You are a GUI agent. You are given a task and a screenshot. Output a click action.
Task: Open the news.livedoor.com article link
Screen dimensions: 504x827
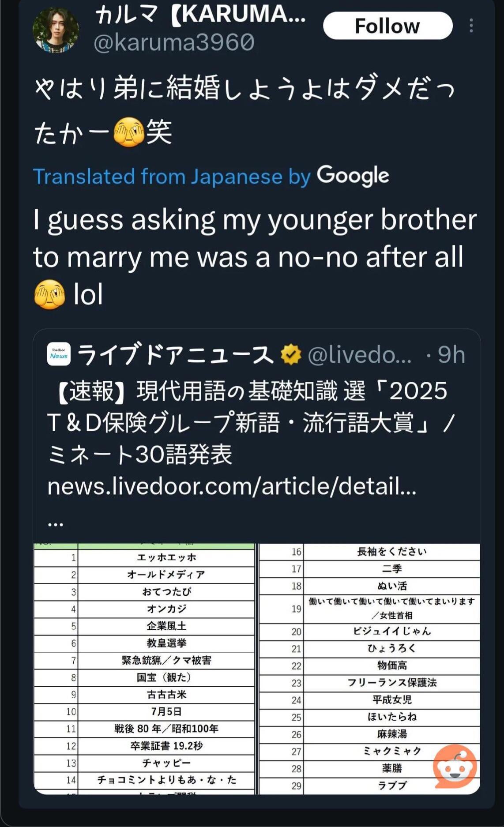pyautogui.click(x=232, y=486)
